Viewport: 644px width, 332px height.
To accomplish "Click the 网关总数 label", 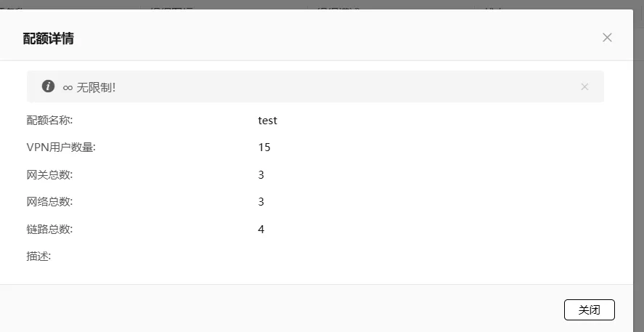I will [49, 174].
